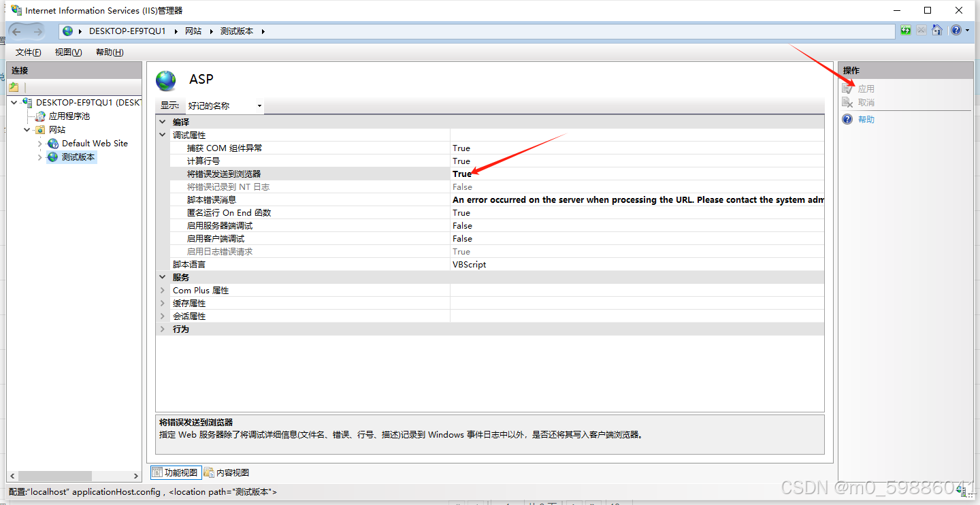The image size is (980, 505).
Task: Click the green Refresh icon in the toolbar
Action: coord(905,30)
